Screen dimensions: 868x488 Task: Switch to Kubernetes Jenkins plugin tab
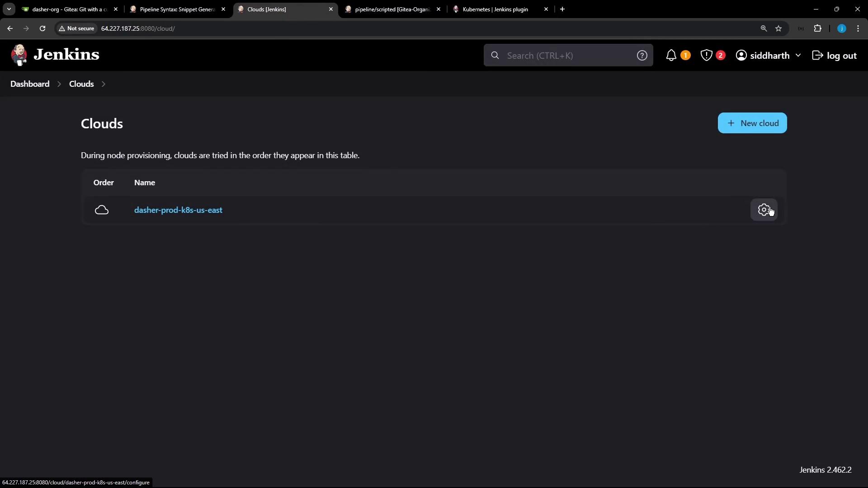(495, 9)
